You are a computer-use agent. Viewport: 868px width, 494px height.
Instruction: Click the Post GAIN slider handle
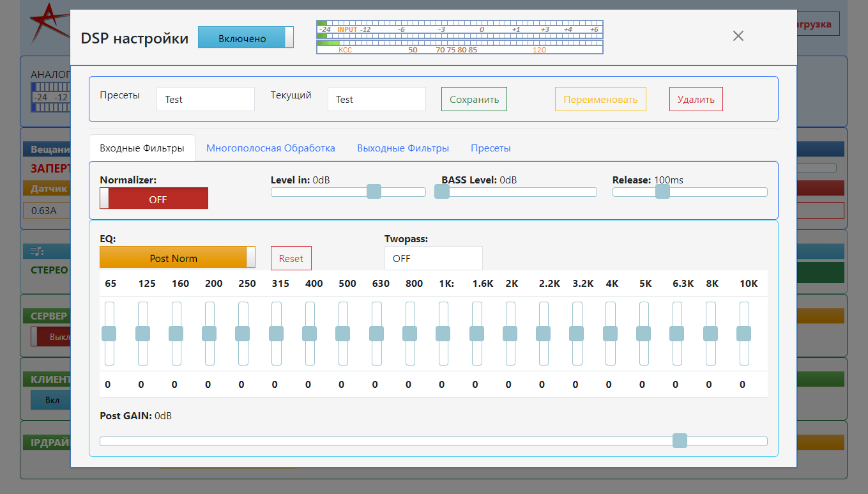point(680,441)
